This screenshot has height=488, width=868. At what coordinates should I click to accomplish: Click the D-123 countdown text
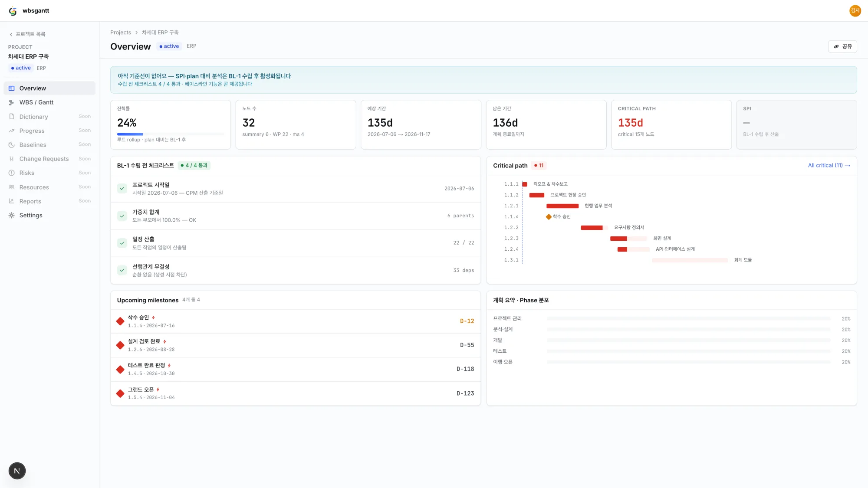tap(465, 393)
